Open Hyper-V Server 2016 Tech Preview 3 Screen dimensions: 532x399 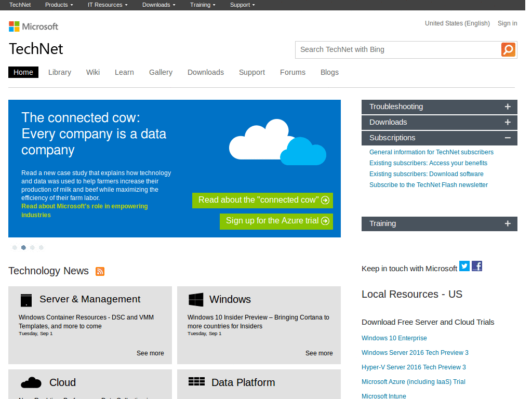click(414, 367)
